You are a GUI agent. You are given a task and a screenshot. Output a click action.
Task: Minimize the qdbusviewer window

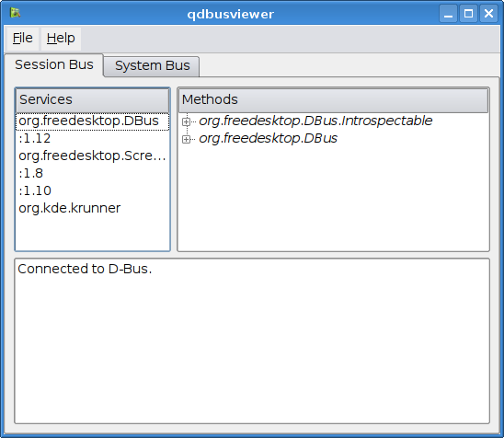[x=448, y=14]
